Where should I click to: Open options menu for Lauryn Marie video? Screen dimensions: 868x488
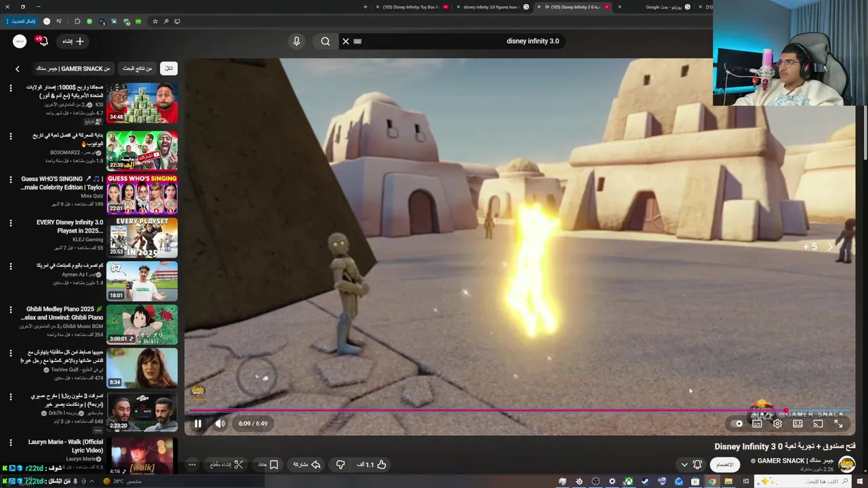click(x=10, y=443)
